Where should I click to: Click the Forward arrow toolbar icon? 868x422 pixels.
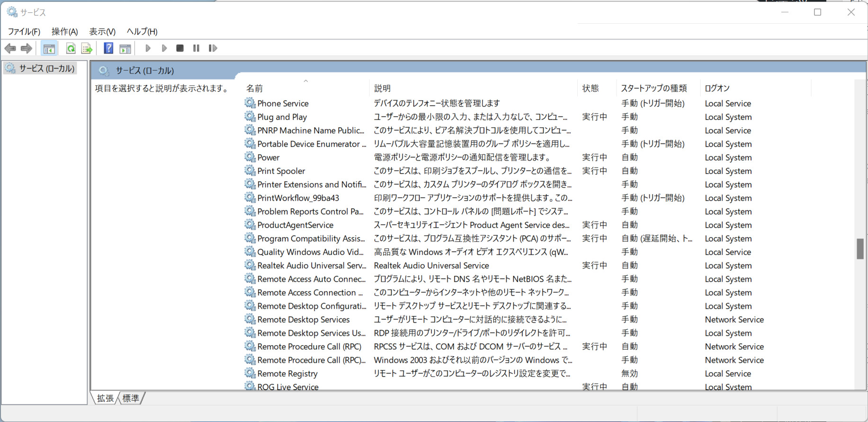(x=27, y=48)
